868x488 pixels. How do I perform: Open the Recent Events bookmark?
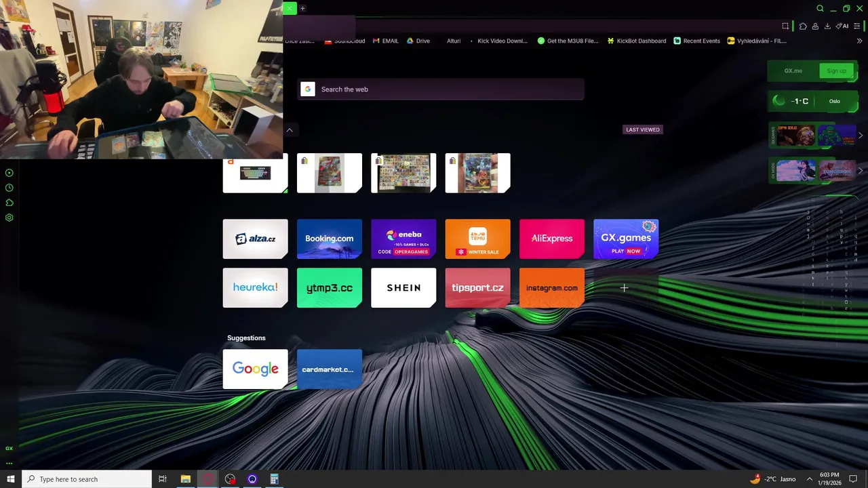tap(696, 41)
